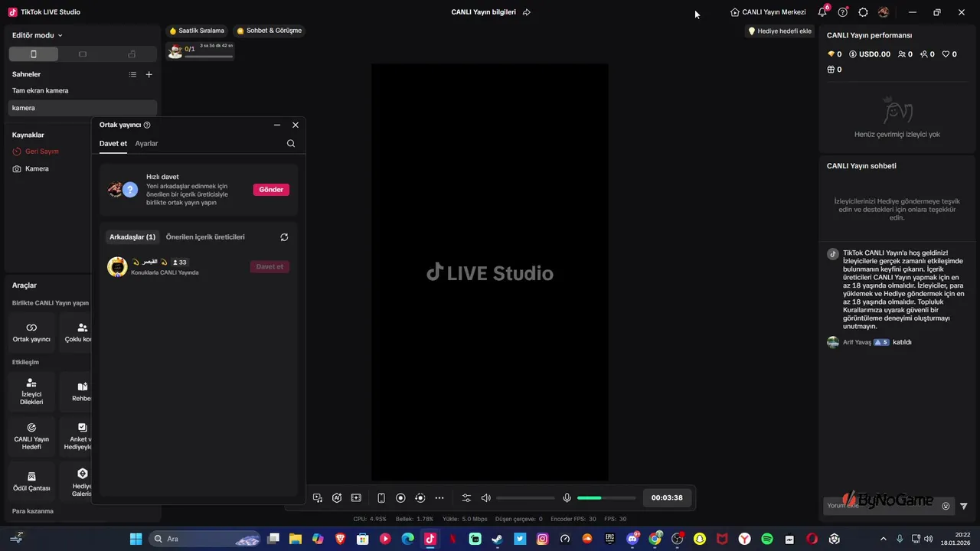Viewport: 980px width, 551px height.
Task: Select Önerilen içerik üreticileri tab
Action: click(x=205, y=237)
